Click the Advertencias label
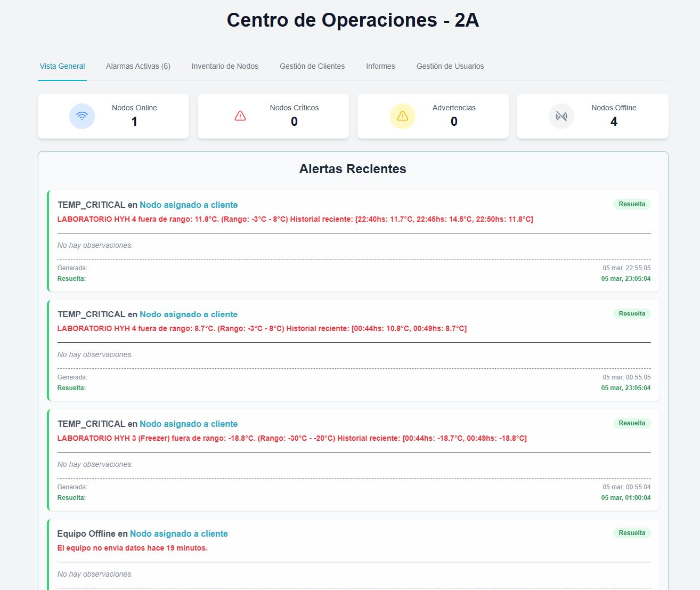Image resolution: width=700 pixels, height=590 pixels. 454,108
